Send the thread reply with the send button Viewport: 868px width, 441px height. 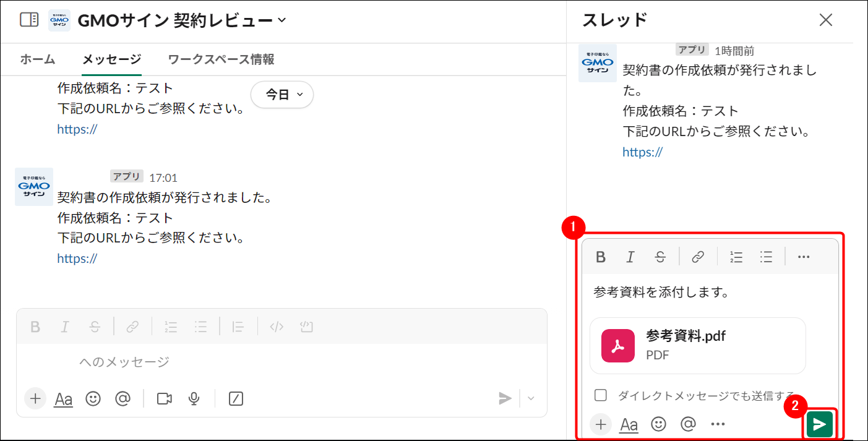pos(820,424)
